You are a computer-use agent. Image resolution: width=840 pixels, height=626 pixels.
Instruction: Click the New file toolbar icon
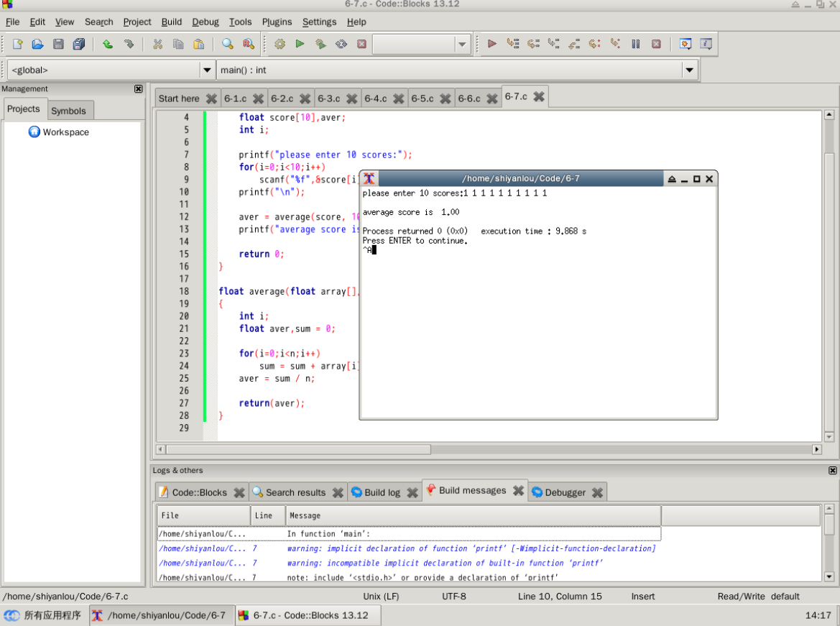tap(17, 44)
